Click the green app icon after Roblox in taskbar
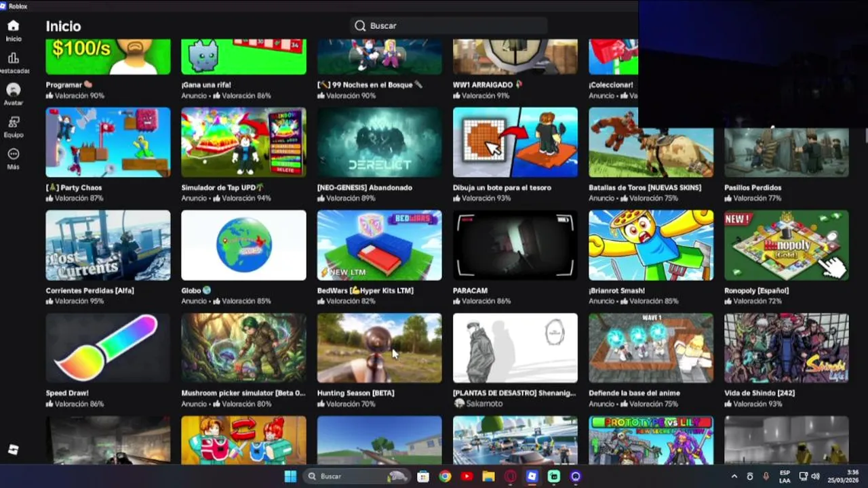 pos(553,476)
